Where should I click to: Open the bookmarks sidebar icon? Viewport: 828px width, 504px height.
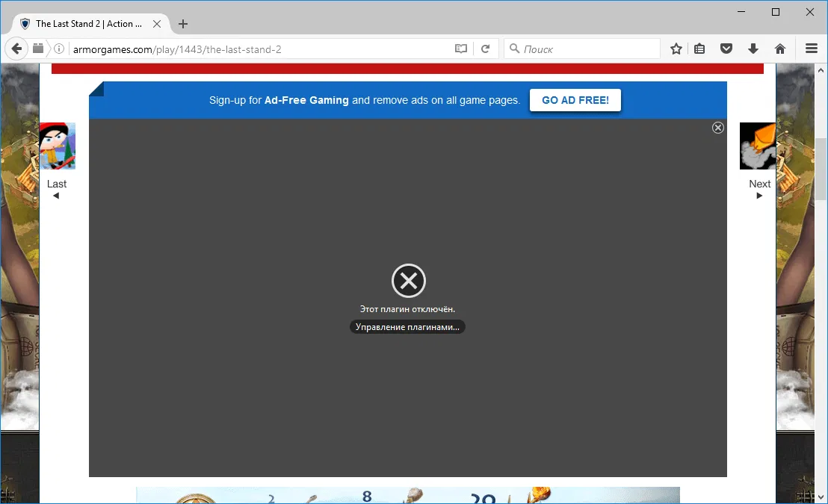(699, 49)
